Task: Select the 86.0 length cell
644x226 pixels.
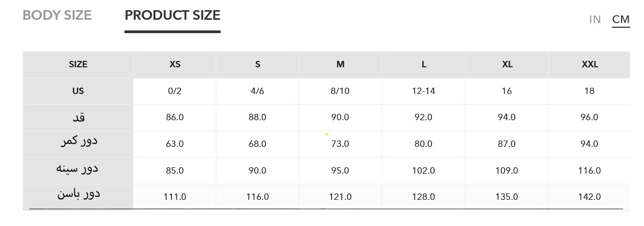Action: tap(175, 117)
